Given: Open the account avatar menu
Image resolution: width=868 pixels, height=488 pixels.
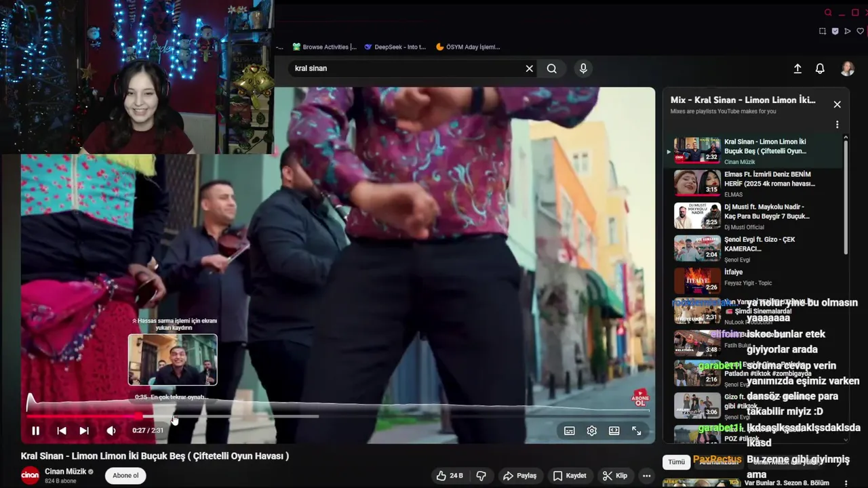Looking at the screenshot, I should [848, 68].
